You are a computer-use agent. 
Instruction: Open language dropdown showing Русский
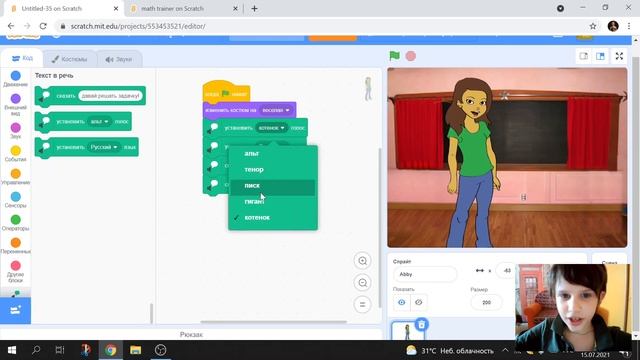[x=104, y=147]
